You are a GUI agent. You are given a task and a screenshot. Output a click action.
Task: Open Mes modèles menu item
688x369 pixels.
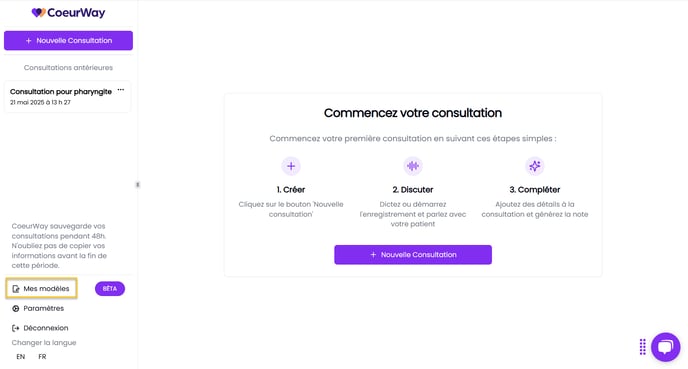tap(42, 288)
